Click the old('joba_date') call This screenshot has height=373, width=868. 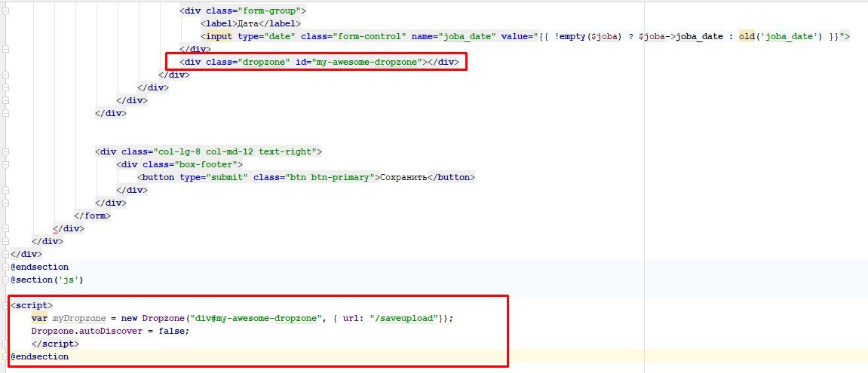point(781,36)
